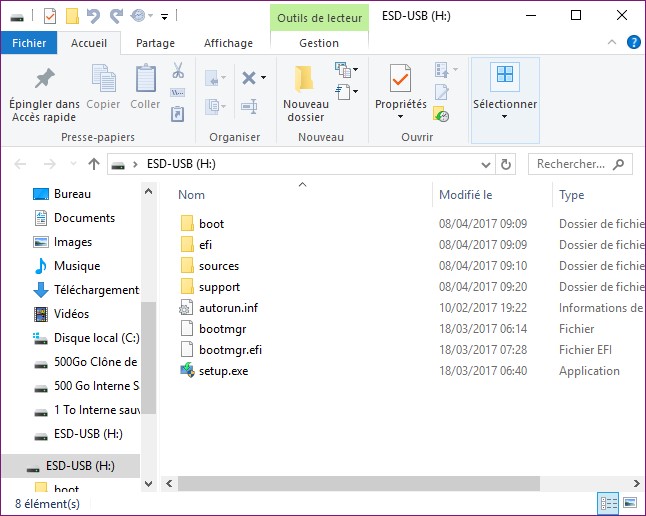Collapse the ribbon using the chevron
The image size is (646, 516).
coord(613,42)
